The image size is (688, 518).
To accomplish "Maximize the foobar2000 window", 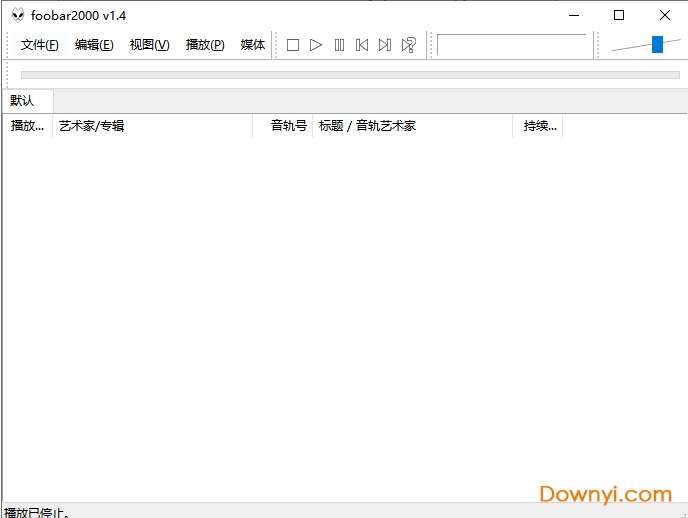I will point(619,15).
